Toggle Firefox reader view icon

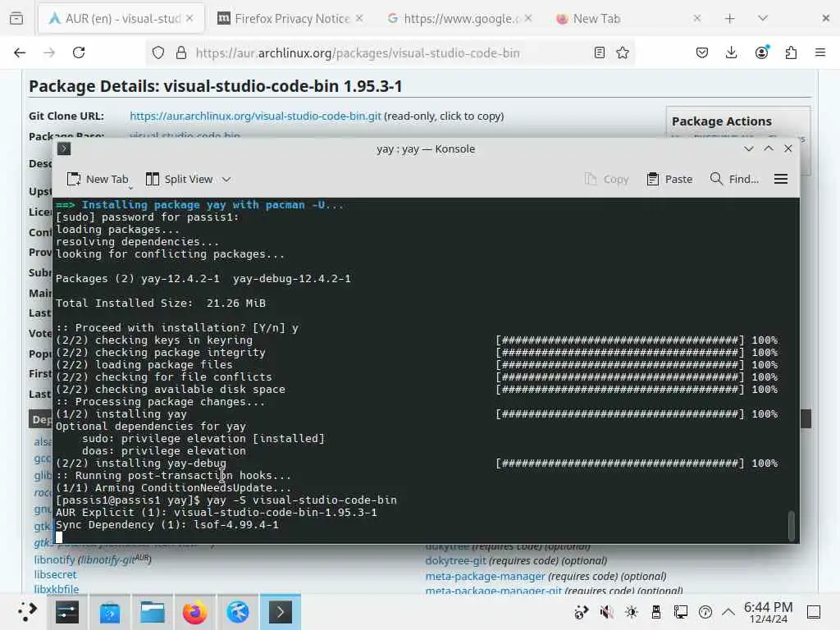(x=600, y=52)
